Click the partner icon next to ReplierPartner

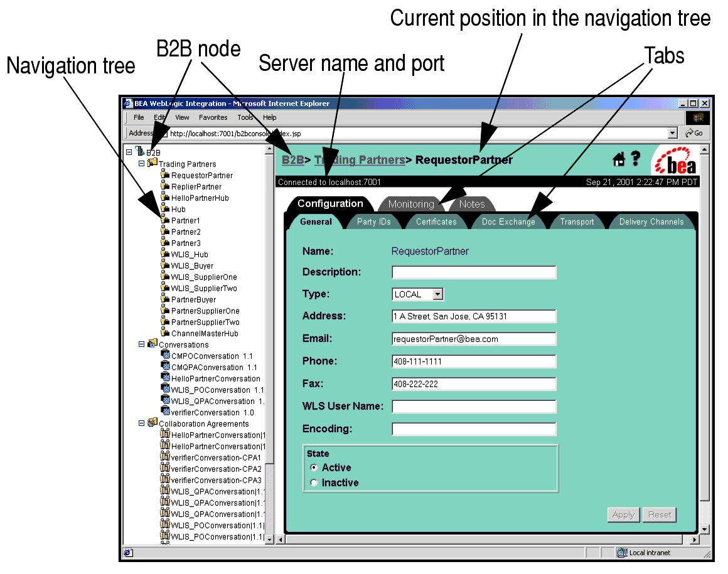tap(165, 185)
